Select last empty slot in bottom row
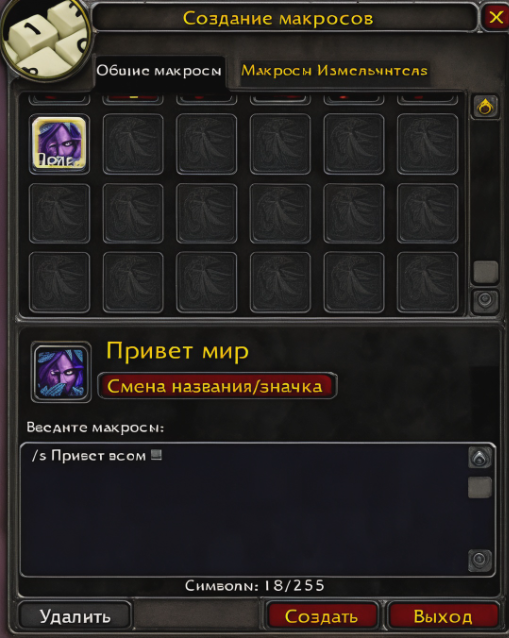The height and width of the screenshot is (638, 509). click(427, 282)
